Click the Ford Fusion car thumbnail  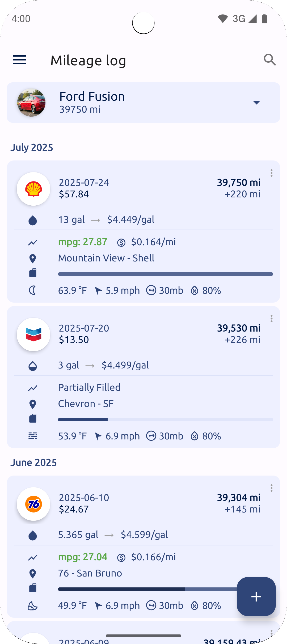coord(31,103)
